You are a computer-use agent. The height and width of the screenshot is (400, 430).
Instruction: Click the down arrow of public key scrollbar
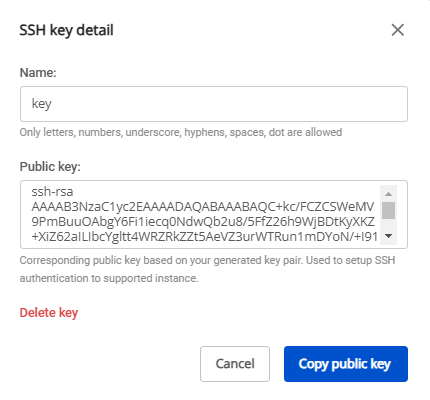[388, 236]
